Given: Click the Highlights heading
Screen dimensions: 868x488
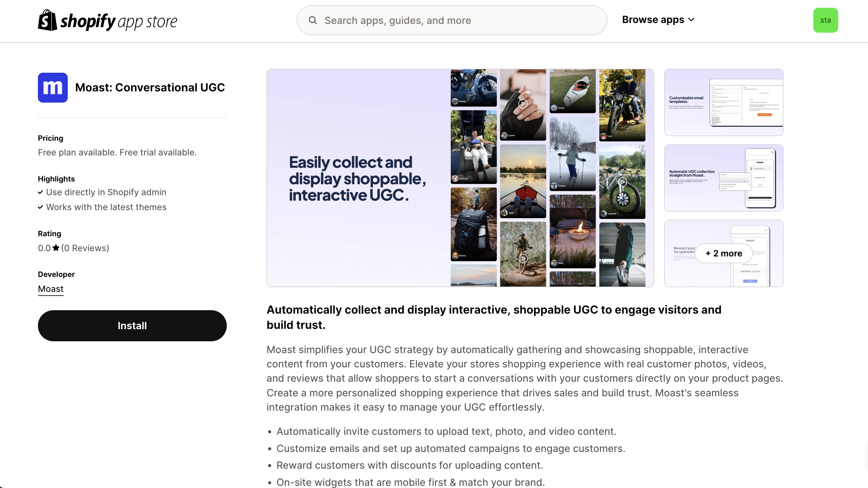Looking at the screenshot, I should click(56, 179).
